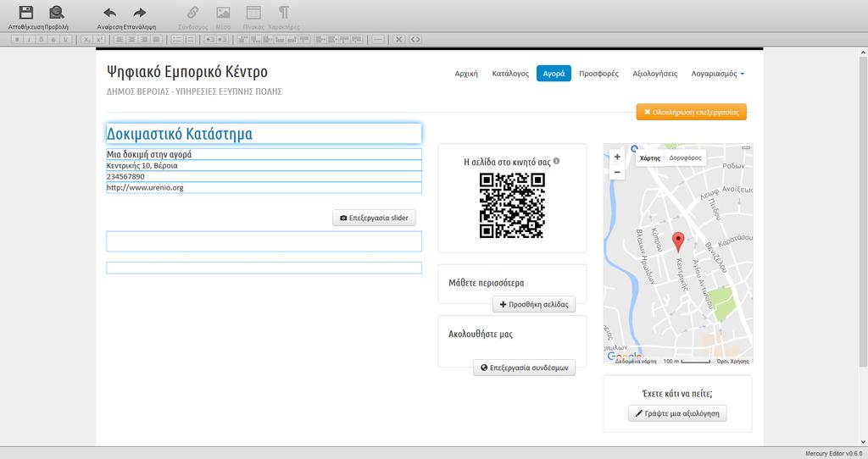The image size is (868, 459).
Task: Apply superscript formatting
Action: pyautogui.click(x=99, y=40)
